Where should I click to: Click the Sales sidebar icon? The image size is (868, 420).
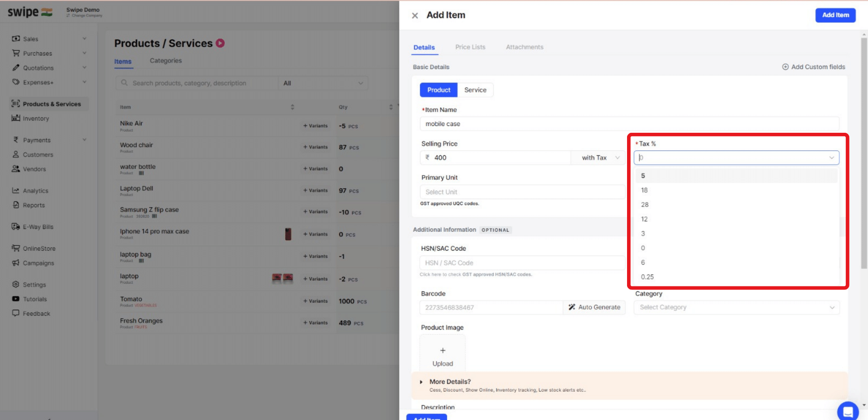coord(16,39)
